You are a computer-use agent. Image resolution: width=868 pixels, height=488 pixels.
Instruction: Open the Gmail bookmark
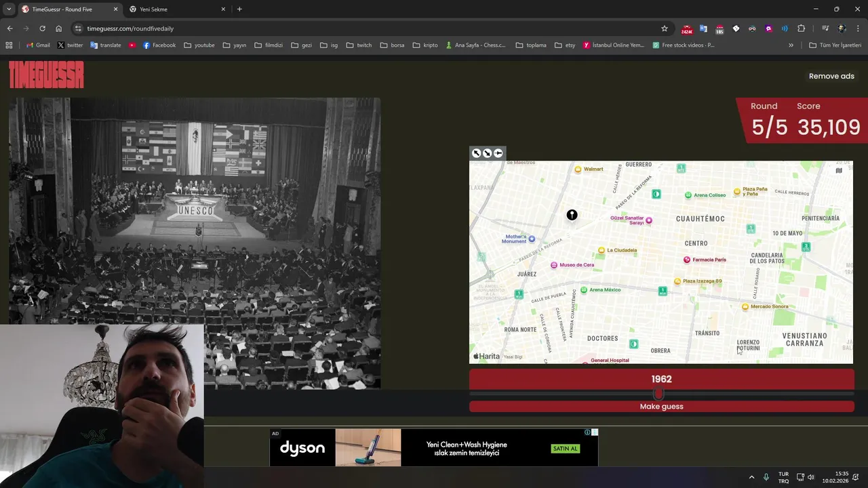(38, 45)
